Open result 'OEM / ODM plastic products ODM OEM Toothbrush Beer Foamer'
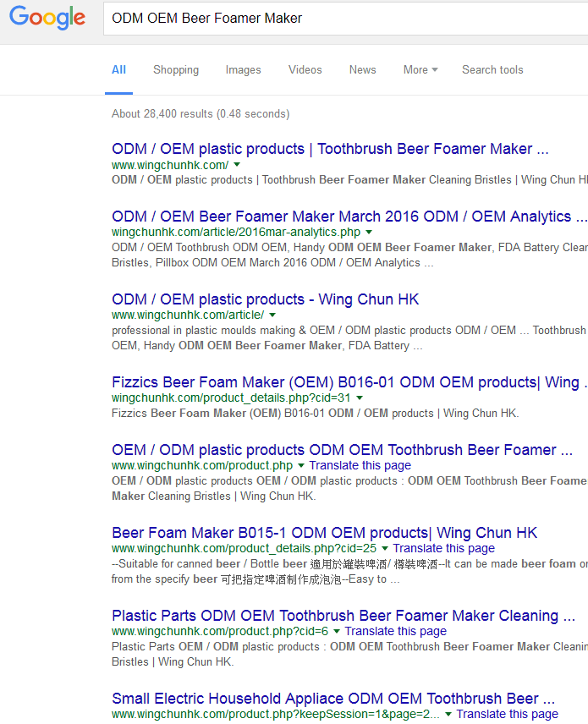Viewport: 588px width, 724px height. point(342,450)
